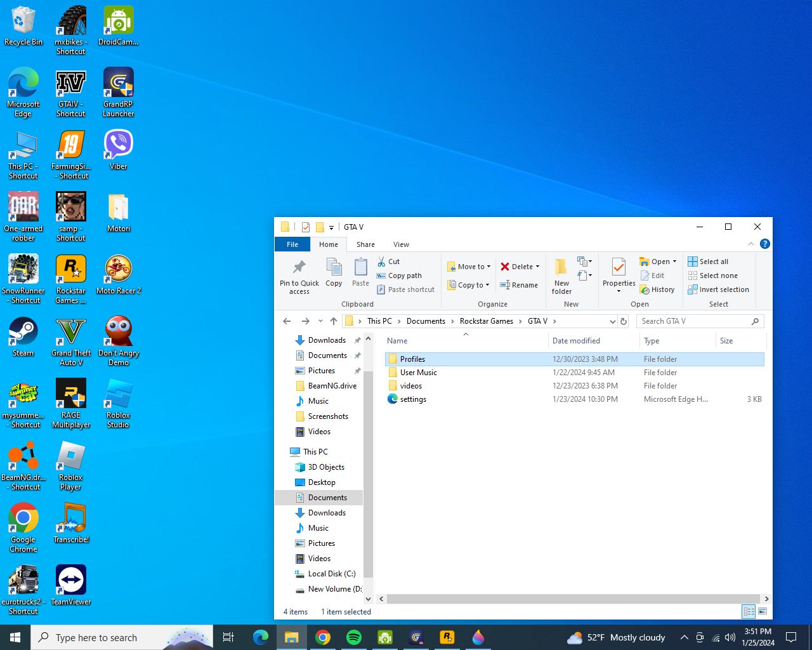Click Select none in ribbon
Image resolution: width=812 pixels, height=650 pixels.
pos(713,275)
